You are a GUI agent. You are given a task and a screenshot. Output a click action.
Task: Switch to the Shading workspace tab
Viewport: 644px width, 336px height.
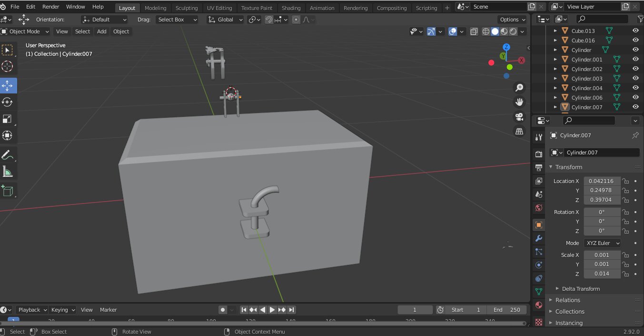pos(291,8)
